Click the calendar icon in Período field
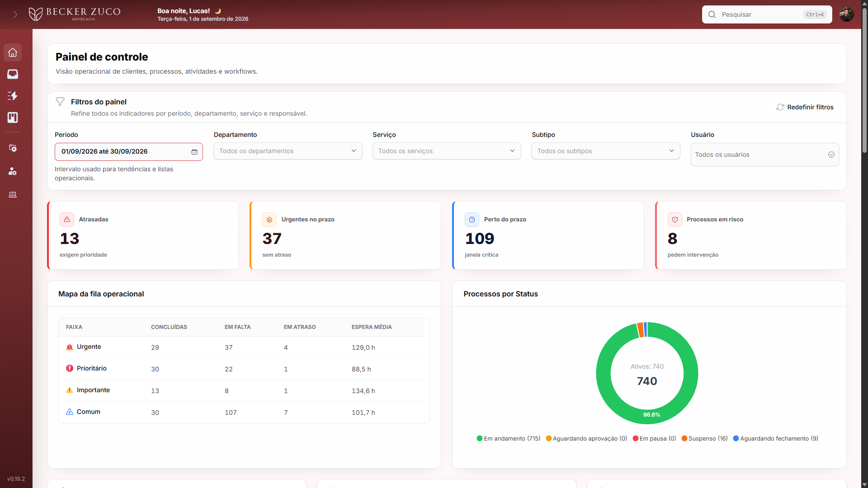Image resolution: width=868 pixels, height=488 pixels. [194, 152]
